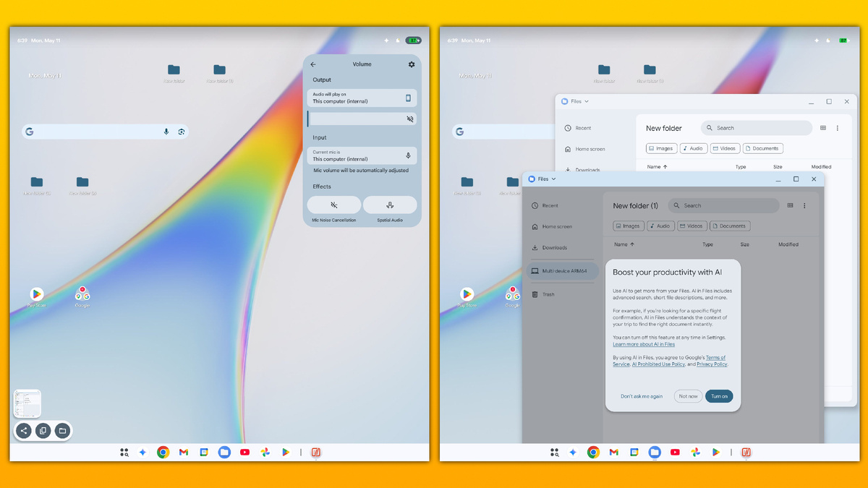Launch Chrome from the Volume screenshot's taskbar
Viewport: 868px width, 488px height.
tap(163, 452)
